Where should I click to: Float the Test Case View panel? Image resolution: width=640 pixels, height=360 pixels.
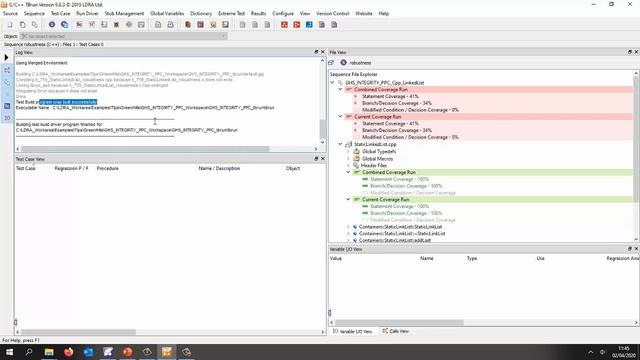316,159
